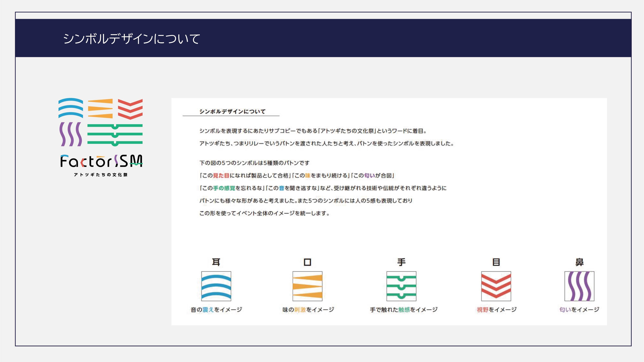Click the 鼻 kanji label
644x362 pixels.
[x=579, y=262]
